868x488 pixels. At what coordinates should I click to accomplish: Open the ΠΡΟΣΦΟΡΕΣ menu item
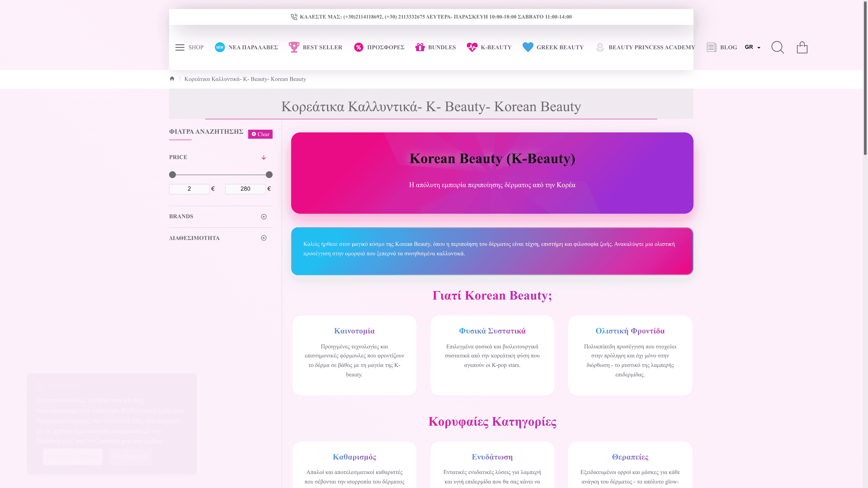[386, 47]
